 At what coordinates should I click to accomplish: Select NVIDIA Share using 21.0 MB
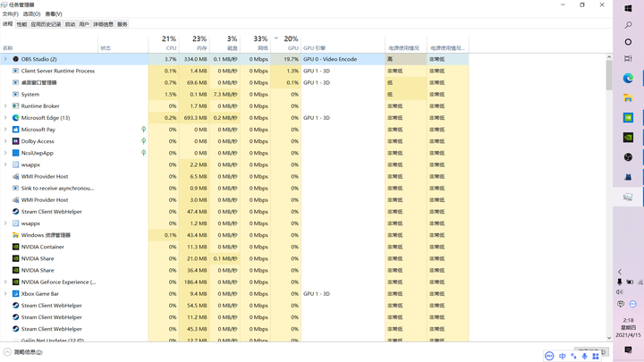pos(234,258)
